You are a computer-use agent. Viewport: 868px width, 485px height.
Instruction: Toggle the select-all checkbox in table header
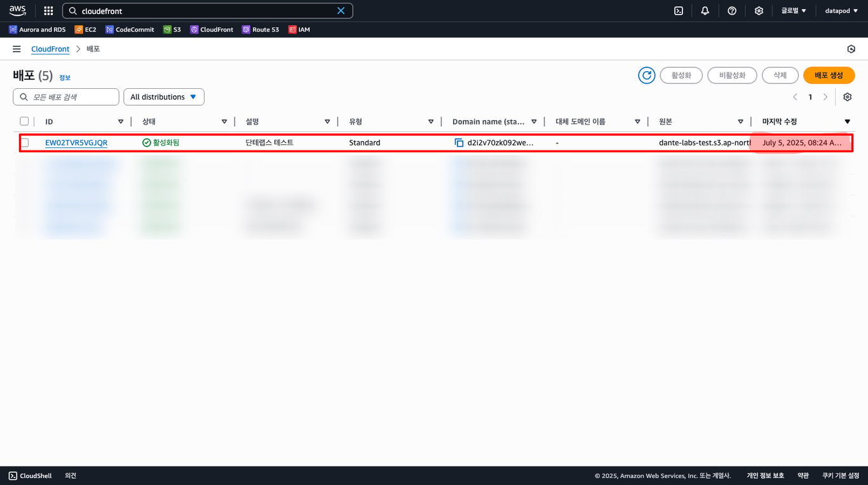click(24, 121)
